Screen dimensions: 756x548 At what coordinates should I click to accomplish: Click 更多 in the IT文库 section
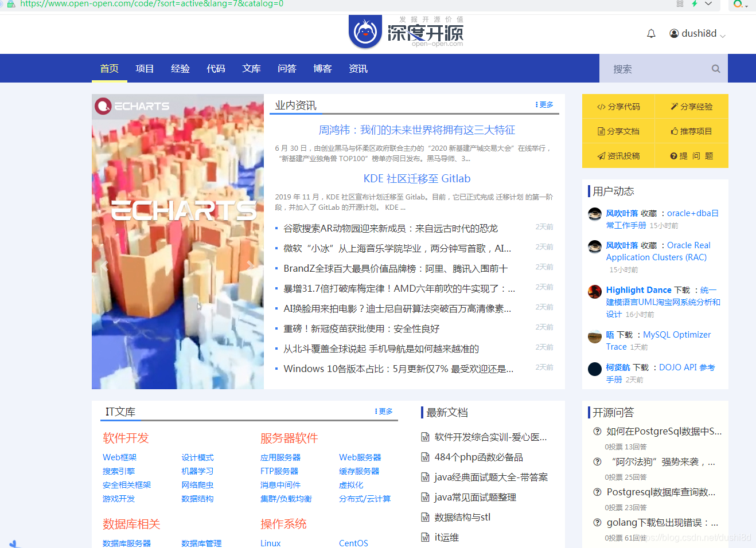tap(384, 412)
